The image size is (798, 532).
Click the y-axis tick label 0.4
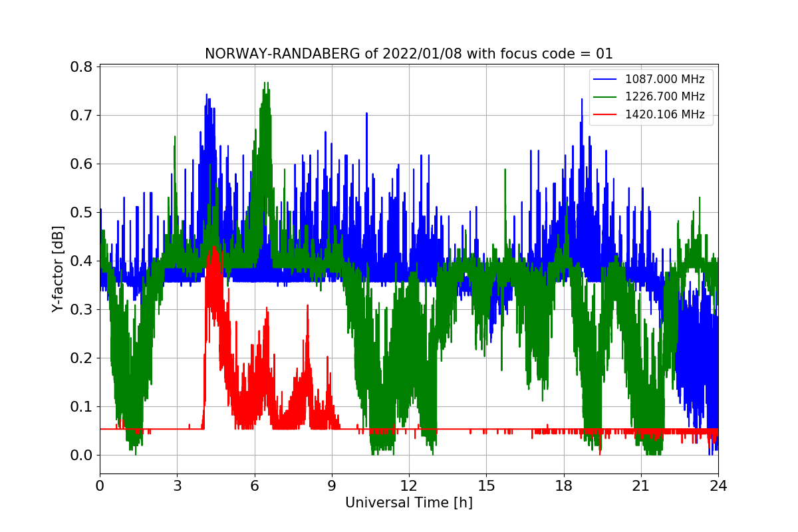point(82,261)
